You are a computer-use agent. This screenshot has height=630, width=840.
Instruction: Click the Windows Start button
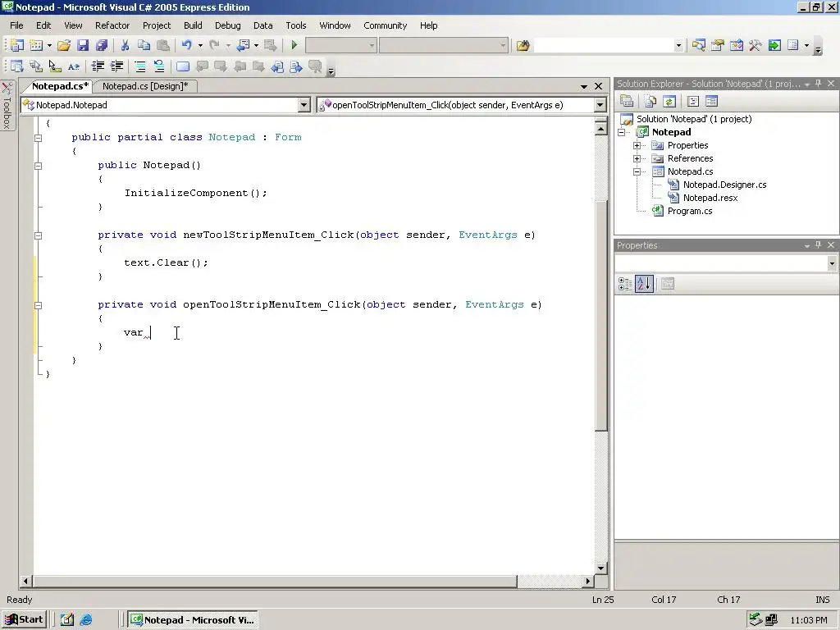tap(24, 620)
